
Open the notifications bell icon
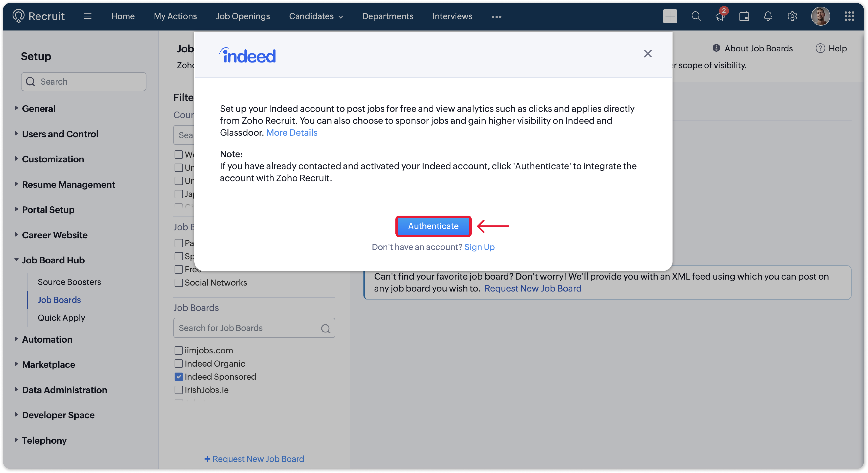point(768,16)
